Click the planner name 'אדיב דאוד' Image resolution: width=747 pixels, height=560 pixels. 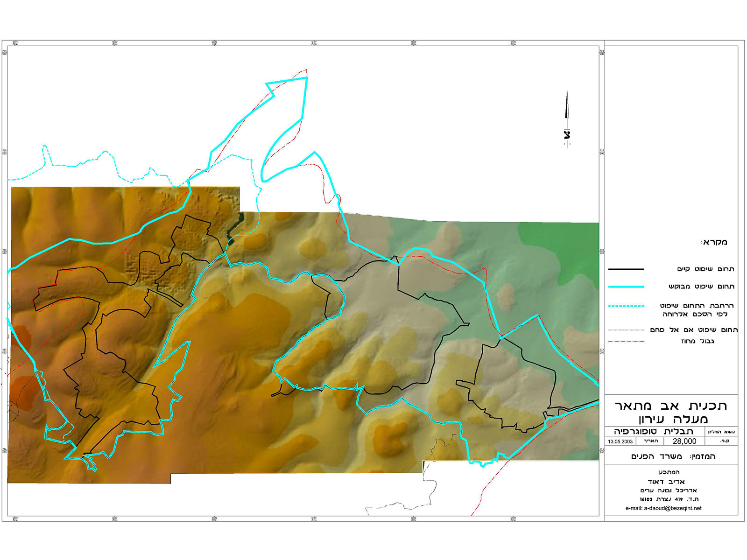point(666,481)
